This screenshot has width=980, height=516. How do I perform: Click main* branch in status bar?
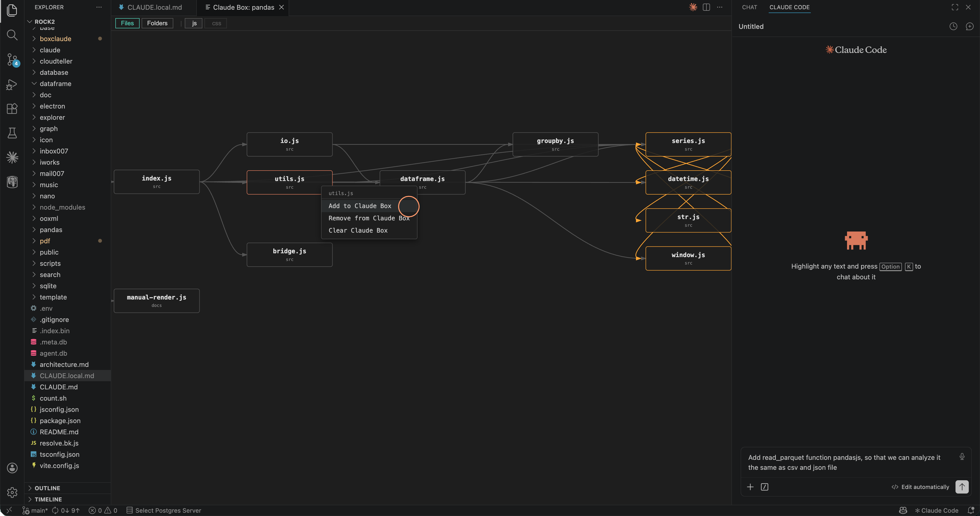click(x=35, y=510)
